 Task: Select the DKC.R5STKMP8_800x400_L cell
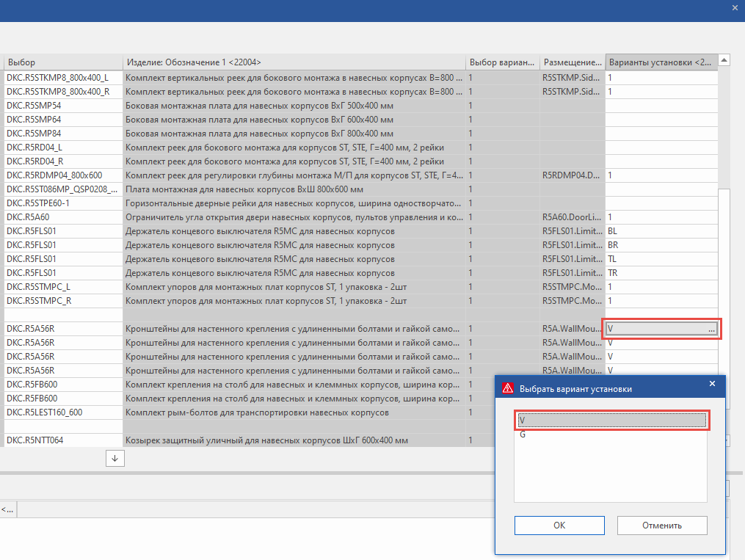coord(63,77)
